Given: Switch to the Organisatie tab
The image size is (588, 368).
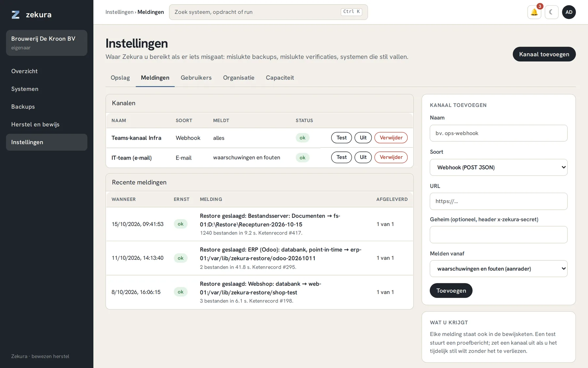Looking at the screenshot, I should click(x=238, y=78).
